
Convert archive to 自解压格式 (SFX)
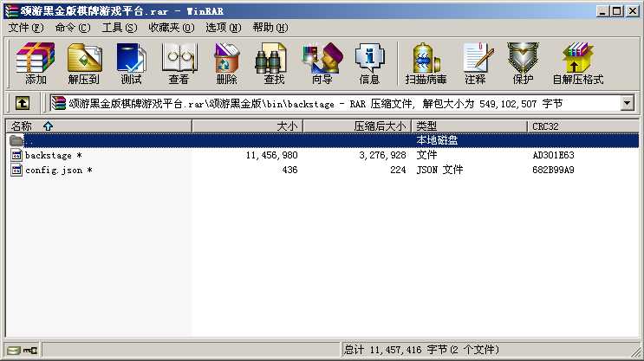click(x=578, y=63)
